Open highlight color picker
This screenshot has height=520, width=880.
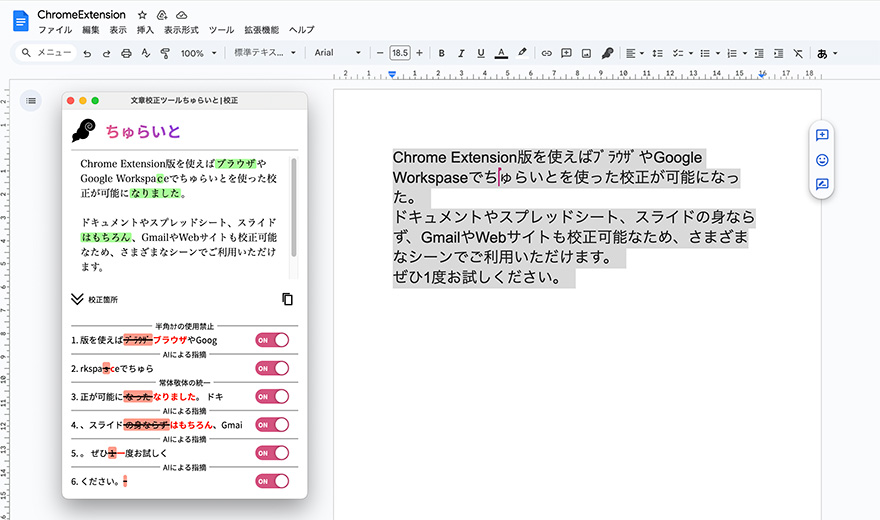click(x=522, y=53)
